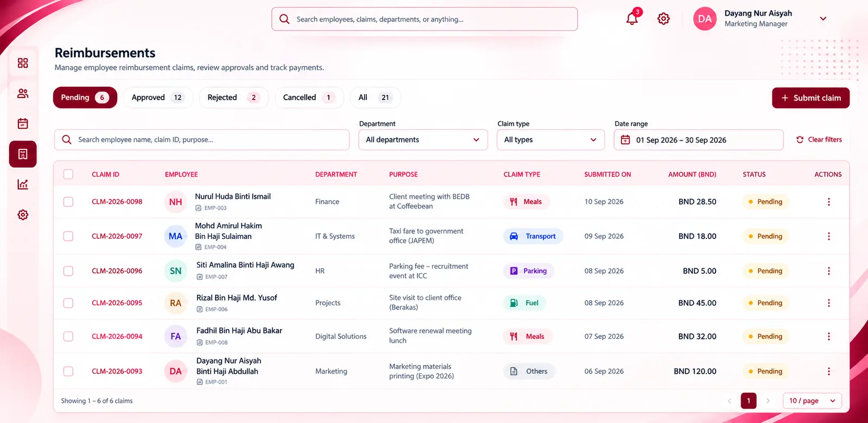Open actions menu for CLM-2026-0098
This screenshot has width=868, height=423.
click(x=828, y=202)
